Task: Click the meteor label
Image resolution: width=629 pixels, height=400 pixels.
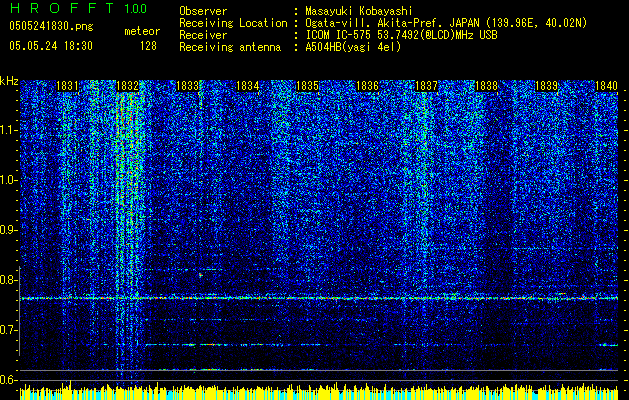Action: click(142, 31)
